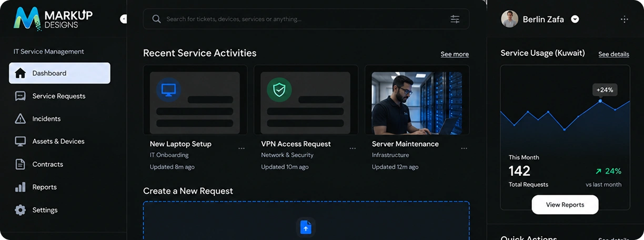Focus the search tickets and devices field
Viewport: 644px width, 240px height.
click(306, 19)
